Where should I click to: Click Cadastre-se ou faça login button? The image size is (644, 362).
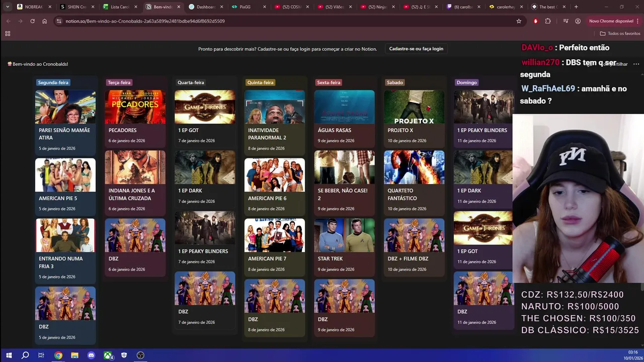[x=416, y=49]
